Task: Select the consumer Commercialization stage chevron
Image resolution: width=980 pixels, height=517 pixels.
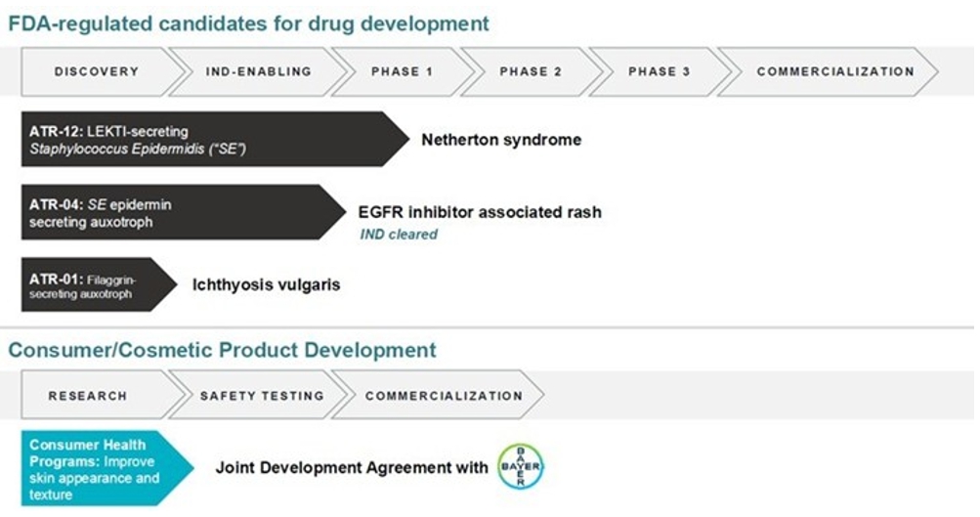Action: [x=443, y=396]
